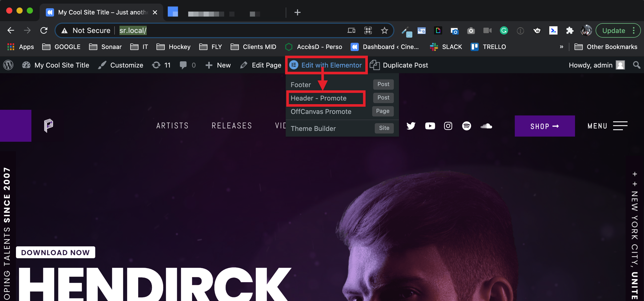Go back with browser back arrow
This screenshot has height=301, width=644.
tap(11, 30)
